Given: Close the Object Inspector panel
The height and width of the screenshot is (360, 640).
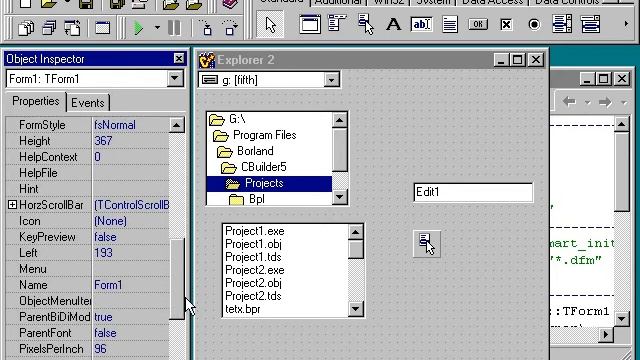Looking at the screenshot, I should [178, 59].
